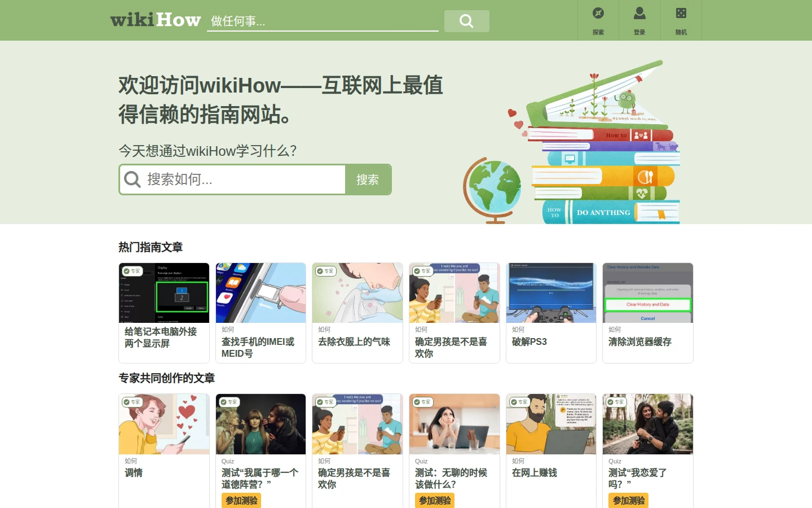Image resolution: width=812 pixels, height=508 pixels.
Task: Open thumbnail for 道德阵营 quiz
Action: 261,424
